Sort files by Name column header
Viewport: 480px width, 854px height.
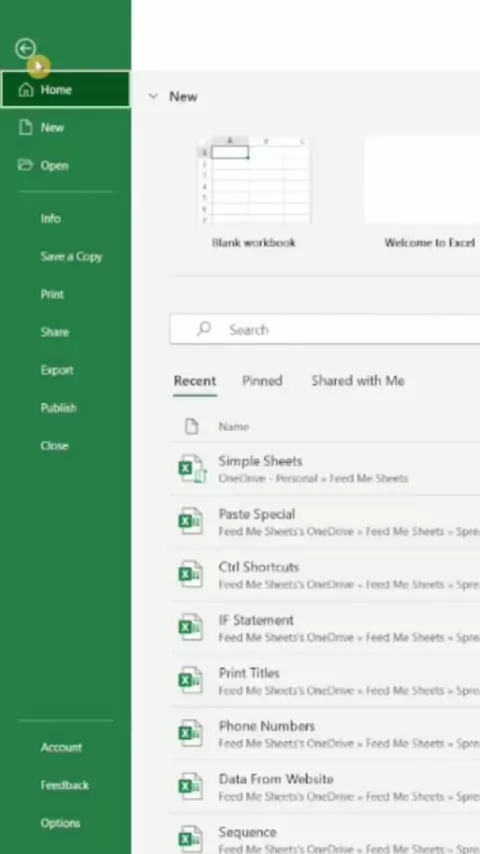point(234,427)
